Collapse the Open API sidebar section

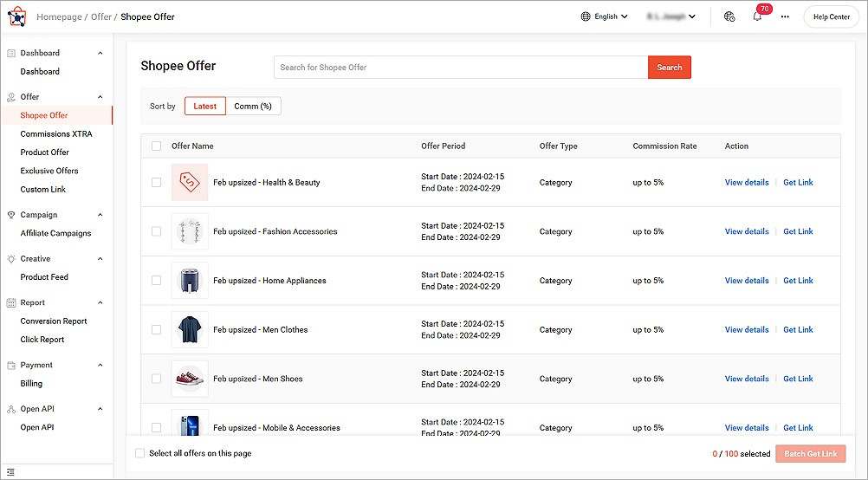(x=100, y=409)
